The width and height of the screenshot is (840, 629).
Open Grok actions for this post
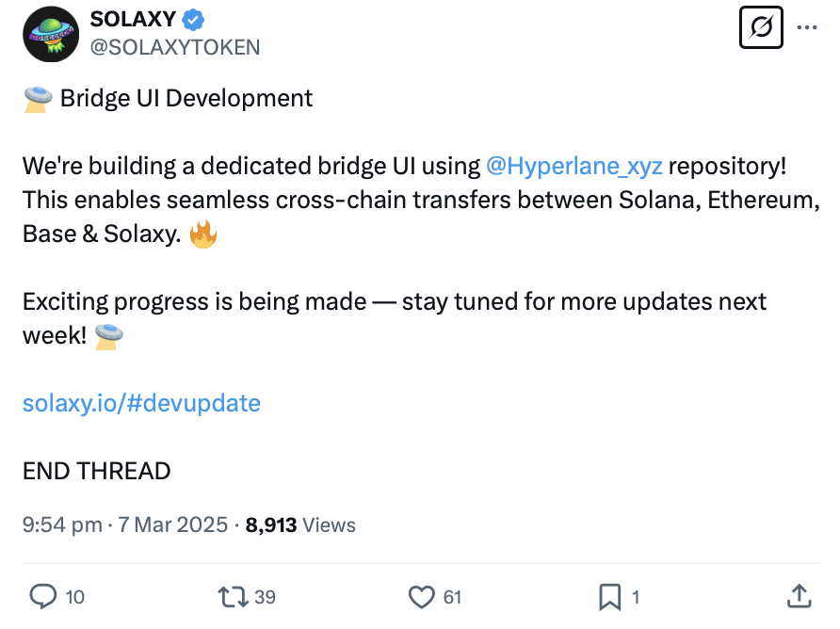pos(761,27)
